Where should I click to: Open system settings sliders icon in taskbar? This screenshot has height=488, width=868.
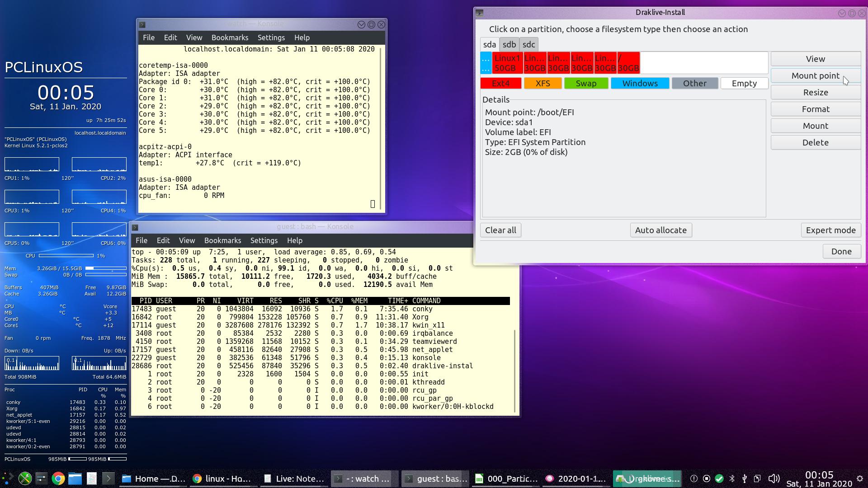pyautogui.click(x=41, y=479)
